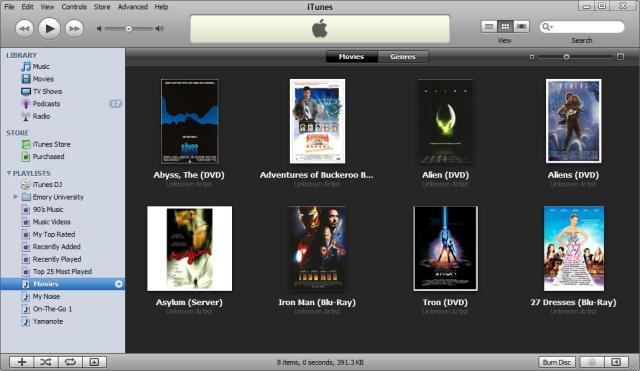The height and width of the screenshot is (371, 640).
Task: Click the large artwork size icon
Action: 620,57
